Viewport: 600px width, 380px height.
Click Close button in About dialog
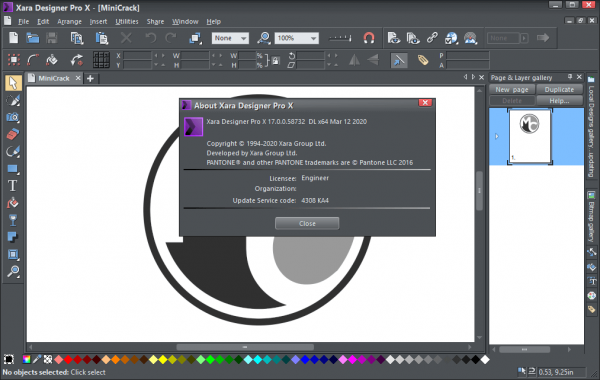click(x=307, y=223)
